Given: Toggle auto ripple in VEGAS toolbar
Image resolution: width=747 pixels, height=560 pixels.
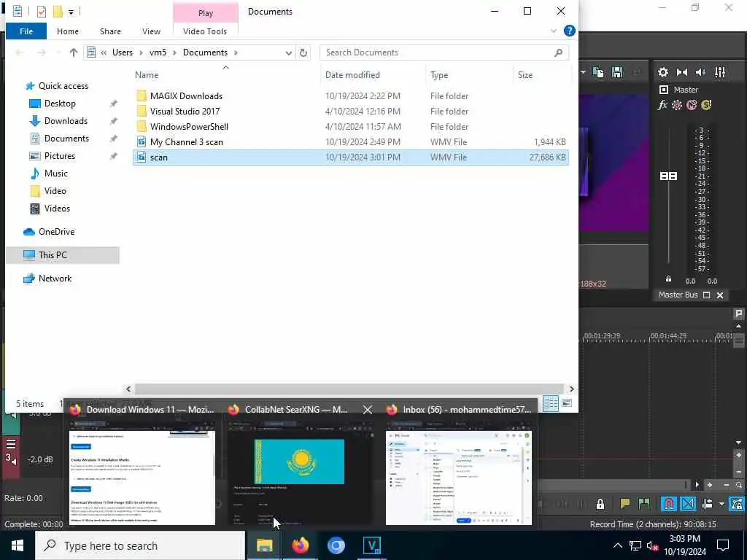Looking at the screenshot, I should (707, 504).
